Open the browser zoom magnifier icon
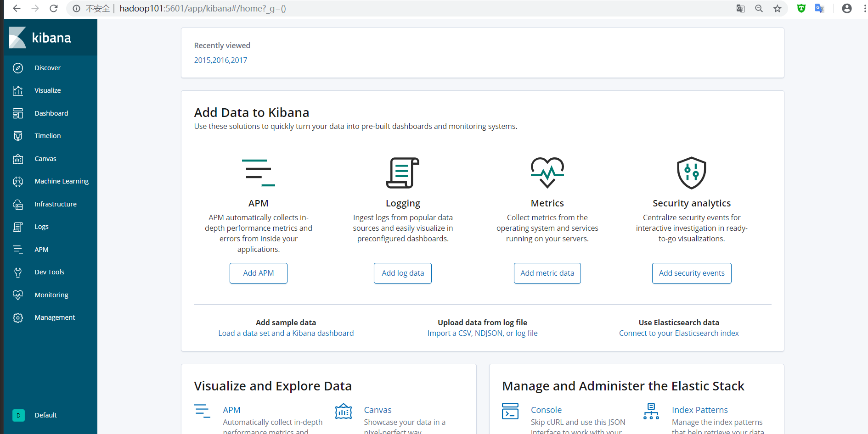Viewport: 868px width, 434px height. click(759, 8)
